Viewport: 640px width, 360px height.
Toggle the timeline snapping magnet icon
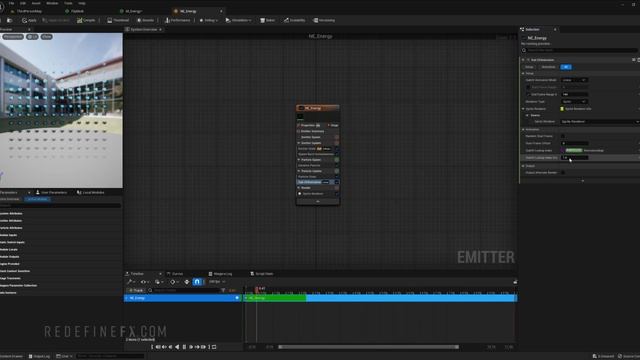pos(197,282)
